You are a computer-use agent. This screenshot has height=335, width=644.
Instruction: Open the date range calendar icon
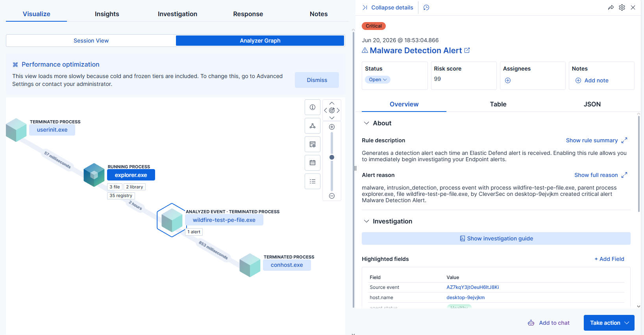click(313, 163)
